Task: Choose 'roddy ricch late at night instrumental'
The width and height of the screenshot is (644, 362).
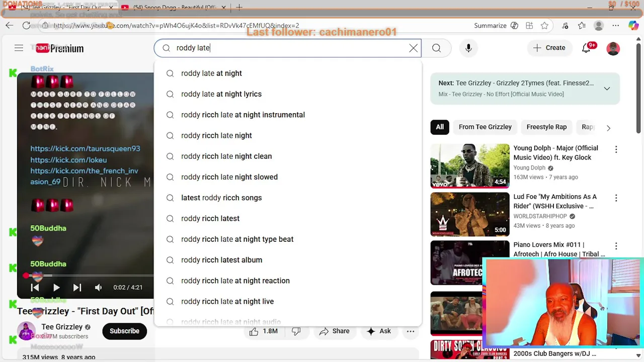Action: [x=288, y=115]
